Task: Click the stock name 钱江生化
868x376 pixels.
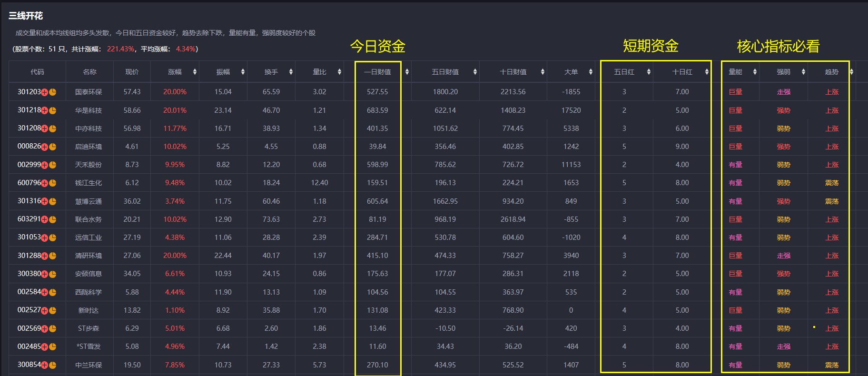Action: [x=89, y=183]
